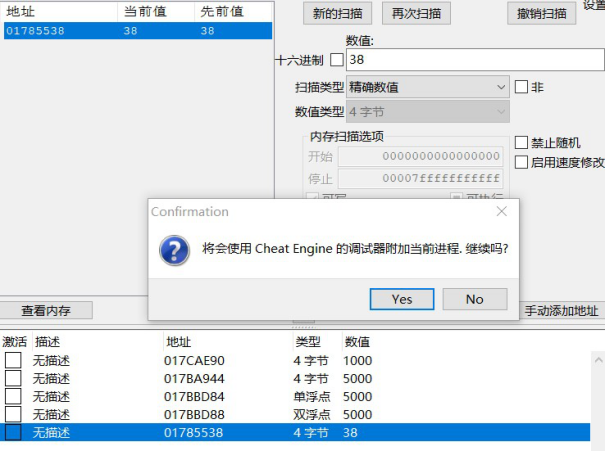Click the previous value 38 in results list
605x452 pixels.
[207, 31]
